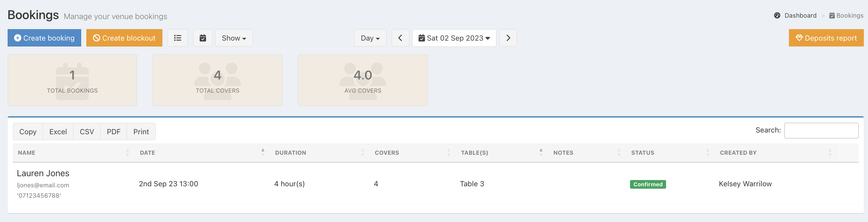This screenshot has width=868, height=222.
Task: Export table as Excel
Action: 58,132
